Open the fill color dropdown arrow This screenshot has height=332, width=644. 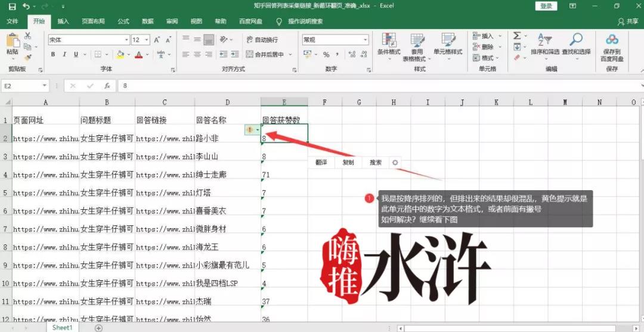[128, 54]
